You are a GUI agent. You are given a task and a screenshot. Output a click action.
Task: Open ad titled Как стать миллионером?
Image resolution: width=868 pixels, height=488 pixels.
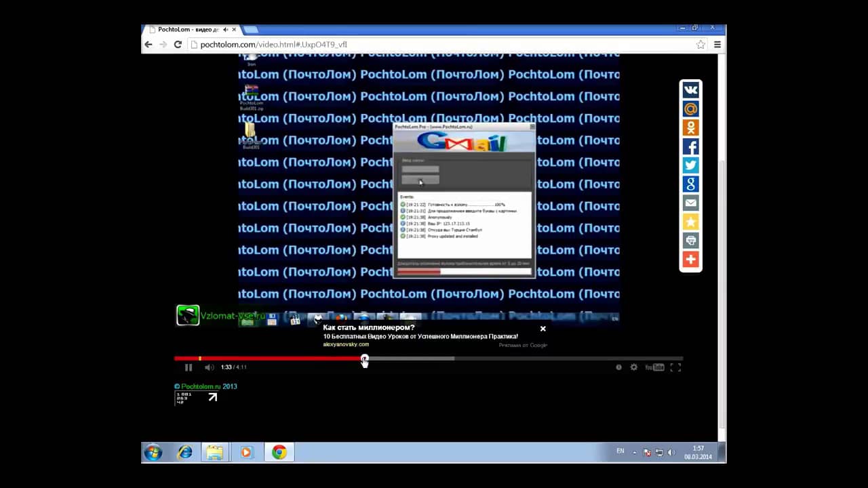click(x=369, y=328)
